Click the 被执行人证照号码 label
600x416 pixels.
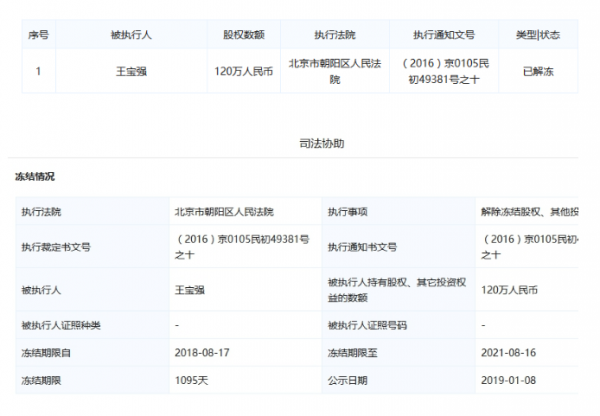point(367,325)
